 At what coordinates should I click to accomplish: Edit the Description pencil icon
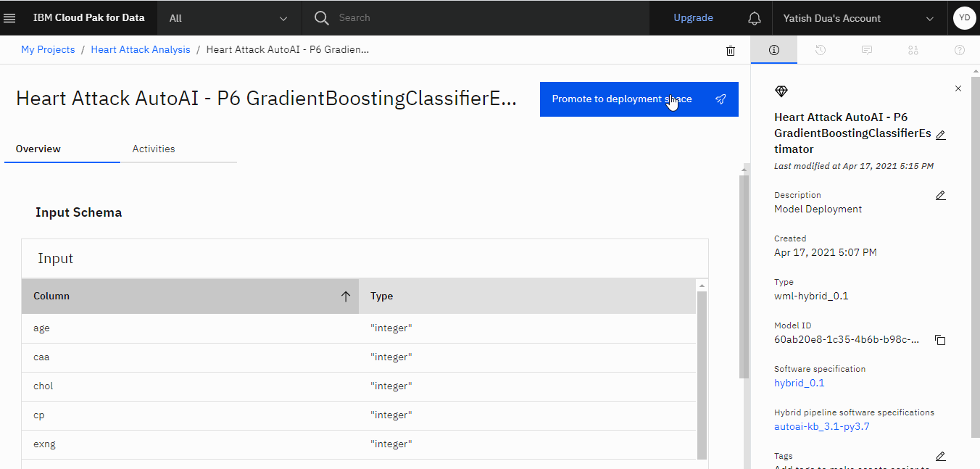pyautogui.click(x=941, y=195)
